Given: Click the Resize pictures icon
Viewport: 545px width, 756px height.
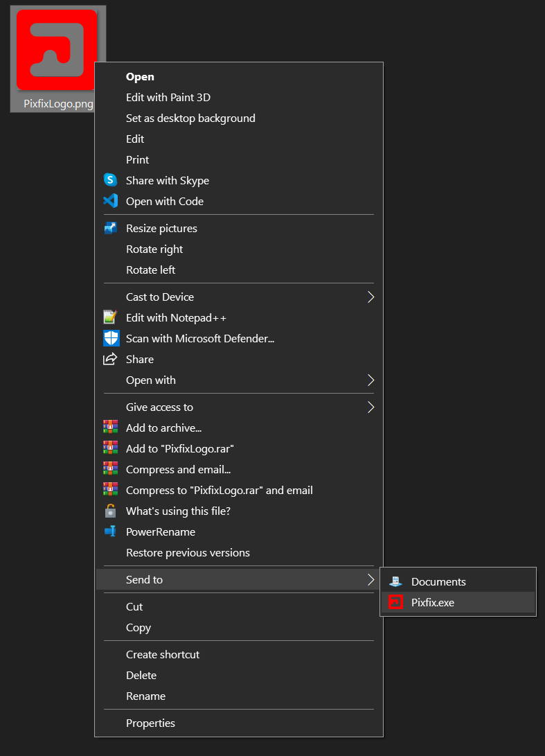Looking at the screenshot, I should [x=110, y=228].
